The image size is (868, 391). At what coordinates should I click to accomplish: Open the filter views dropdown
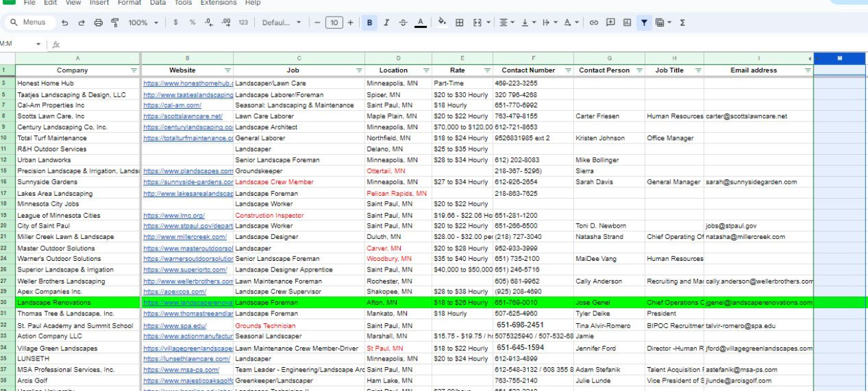coord(664,23)
